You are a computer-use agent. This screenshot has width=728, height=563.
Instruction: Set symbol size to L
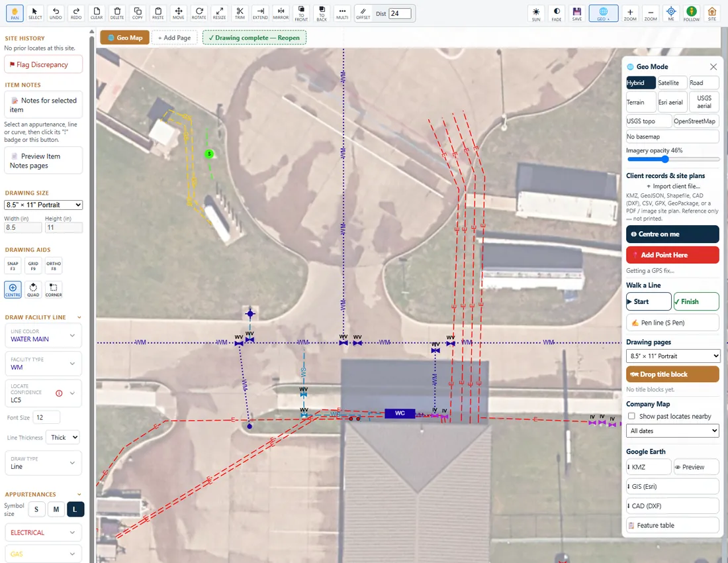coord(75,509)
